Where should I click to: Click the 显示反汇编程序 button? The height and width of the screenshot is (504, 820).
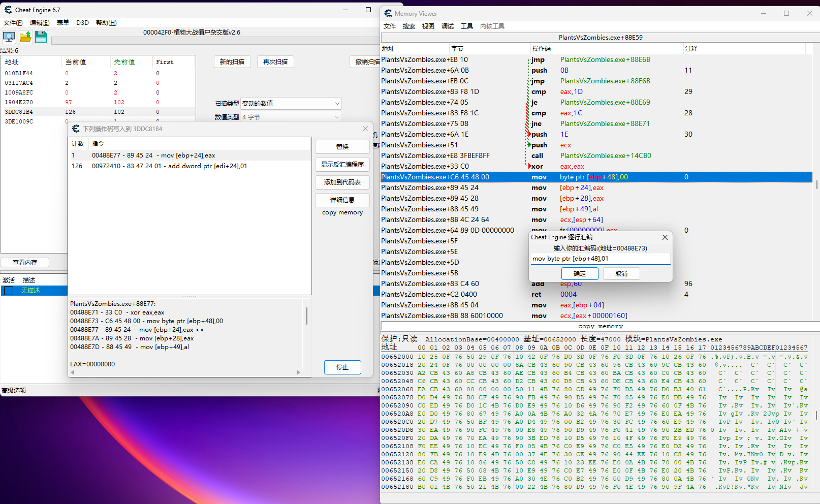pyautogui.click(x=342, y=165)
